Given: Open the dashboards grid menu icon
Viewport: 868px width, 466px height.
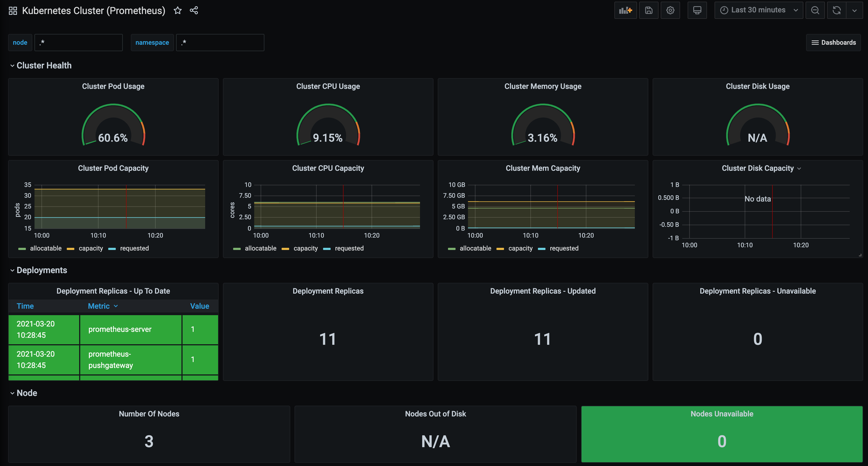Looking at the screenshot, I should point(13,11).
